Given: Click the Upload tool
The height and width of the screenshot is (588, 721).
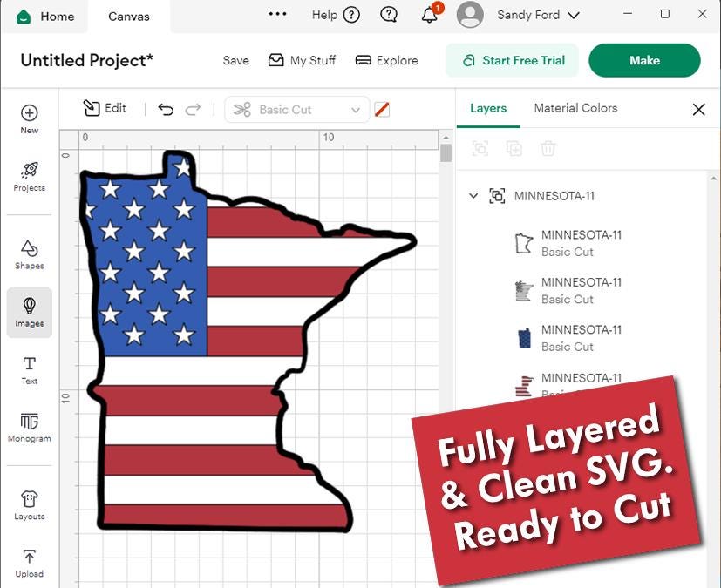Looking at the screenshot, I should point(30,564).
